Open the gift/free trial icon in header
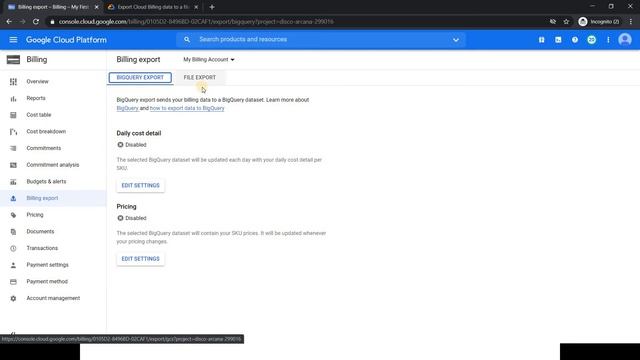Screen dimensions: 640x360 click(x=541, y=40)
